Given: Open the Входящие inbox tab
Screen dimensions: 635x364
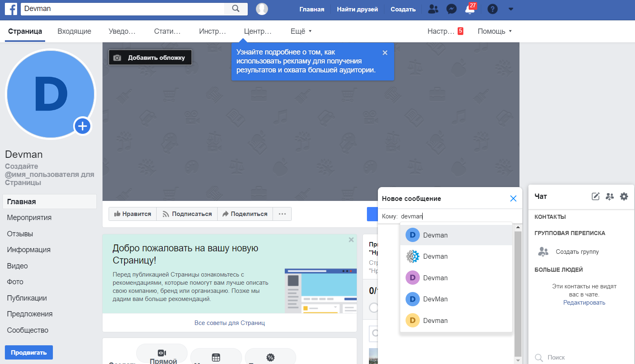Looking at the screenshot, I should point(74,31).
